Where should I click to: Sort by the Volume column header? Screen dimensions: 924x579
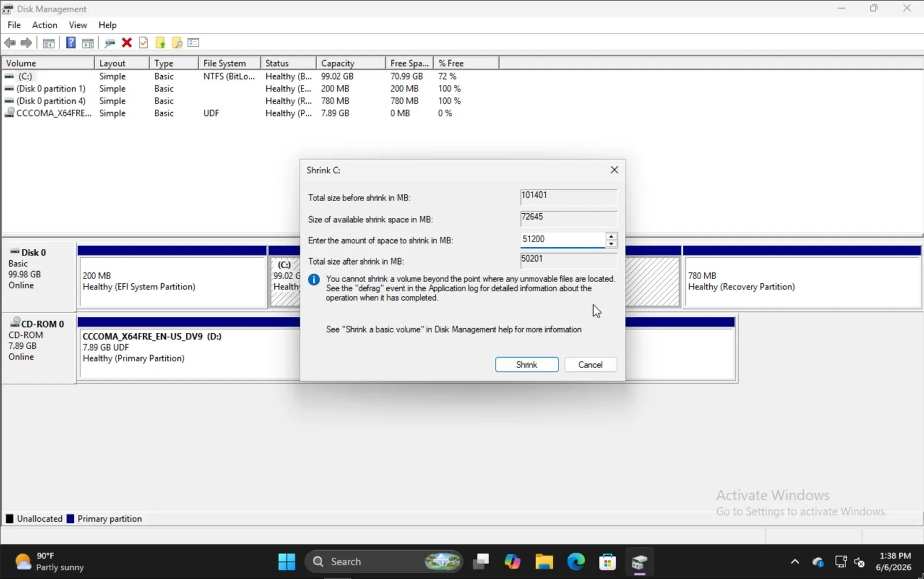coord(48,63)
